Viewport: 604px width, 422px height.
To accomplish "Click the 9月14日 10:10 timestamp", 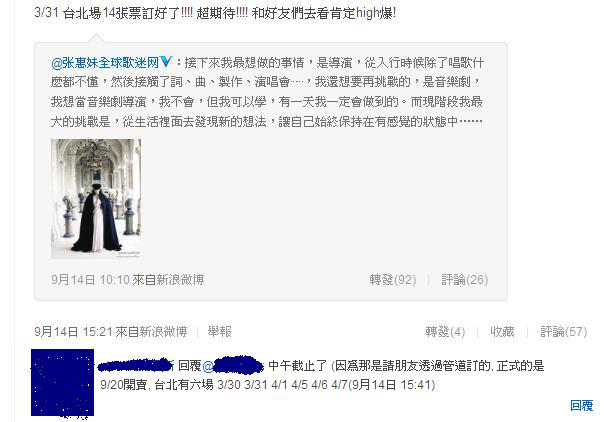I will coord(90,280).
